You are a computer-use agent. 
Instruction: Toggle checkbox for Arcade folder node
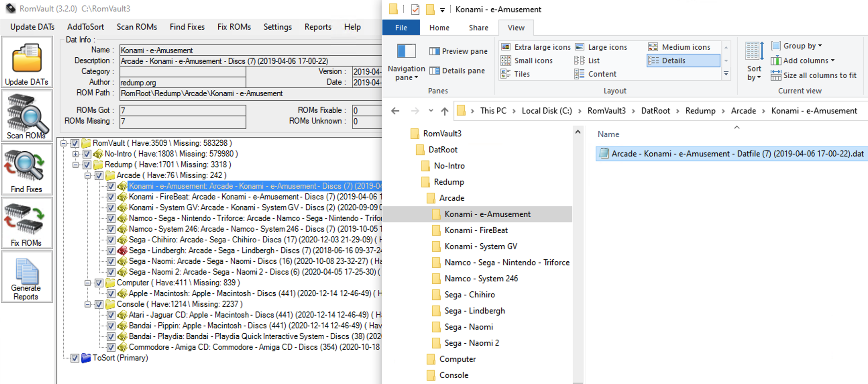[x=99, y=176]
